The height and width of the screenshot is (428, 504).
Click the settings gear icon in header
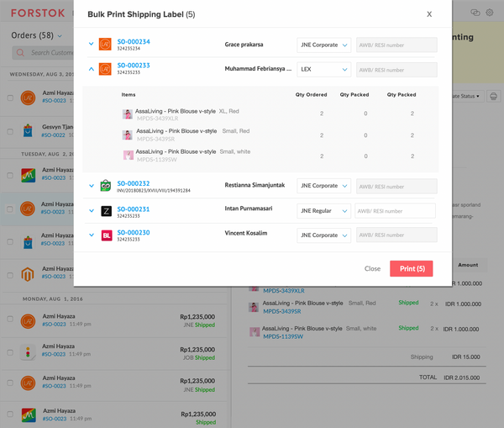pos(490,13)
